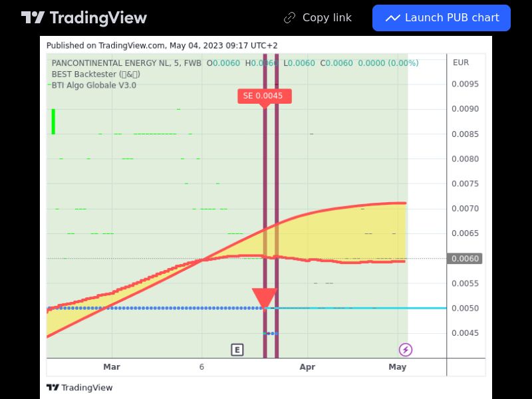Screen dimensions: 532x399
Task: Click the TradingView logo in the header
Action: (84, 18)
